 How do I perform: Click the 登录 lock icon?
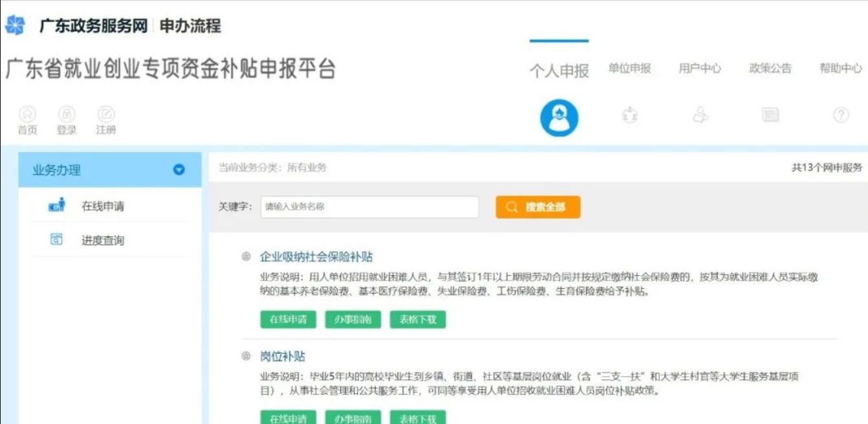point(67,115)
